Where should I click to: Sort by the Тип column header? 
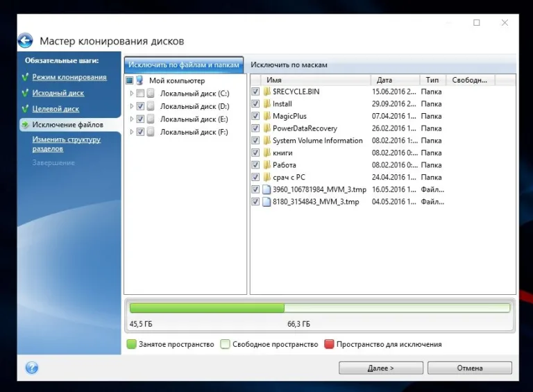coord(433,80)
